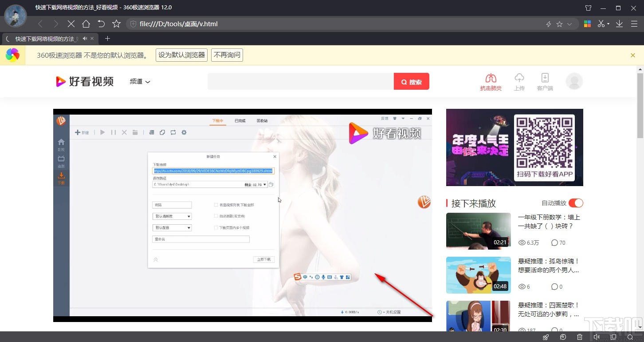Open the 扫码下载好看APP banner
Screen dimensions: 644x342
(514, 147)
